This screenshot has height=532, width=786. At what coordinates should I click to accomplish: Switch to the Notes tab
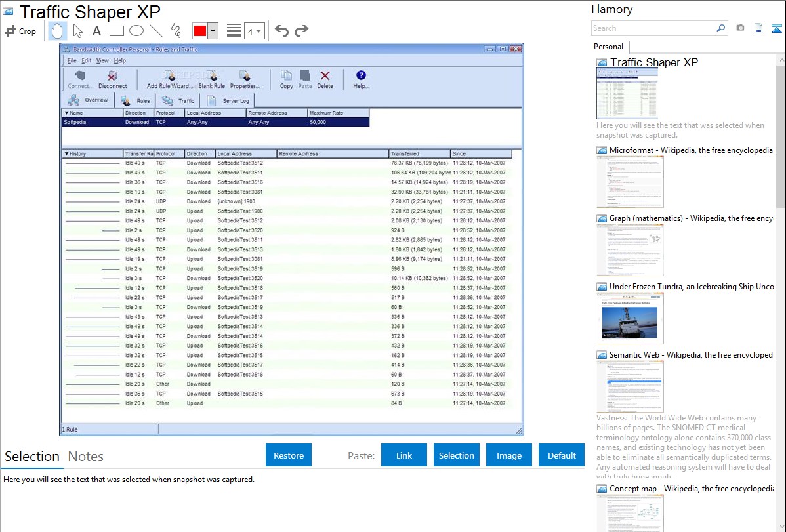click(86, 457)
